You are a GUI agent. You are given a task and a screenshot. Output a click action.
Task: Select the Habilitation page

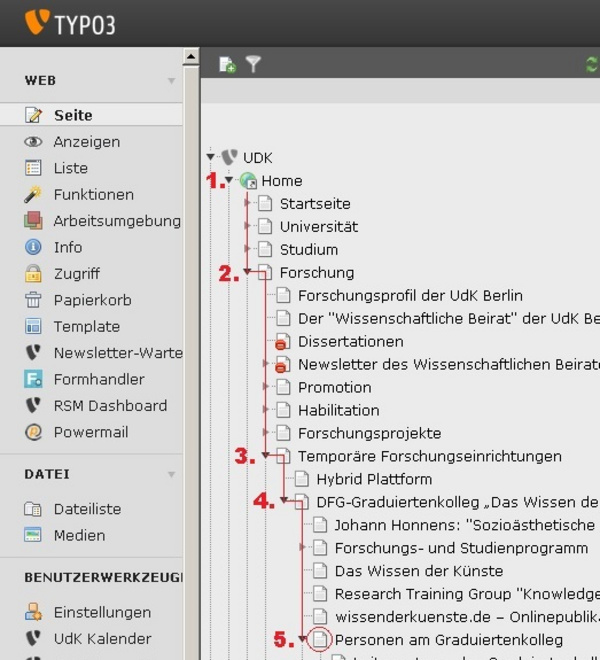pyautogui.click(x=339, y=410)
